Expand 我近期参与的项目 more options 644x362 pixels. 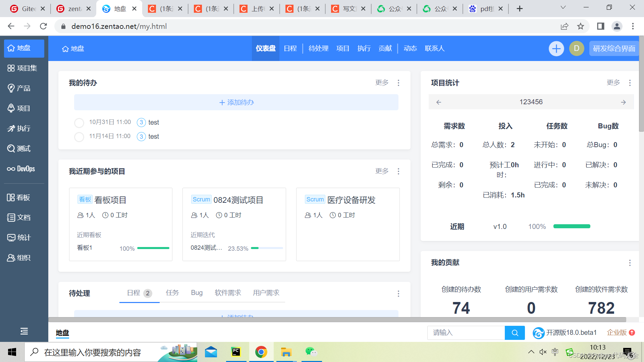(399, 172)
